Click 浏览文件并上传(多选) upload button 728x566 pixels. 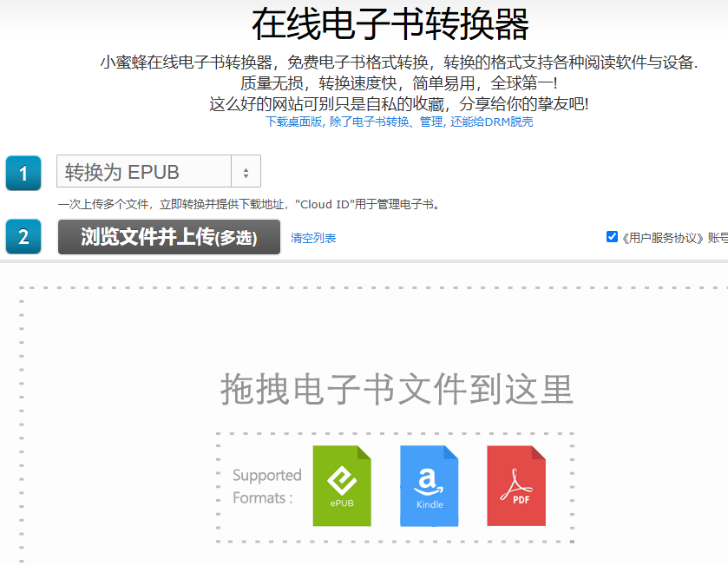tap(169, 237)
